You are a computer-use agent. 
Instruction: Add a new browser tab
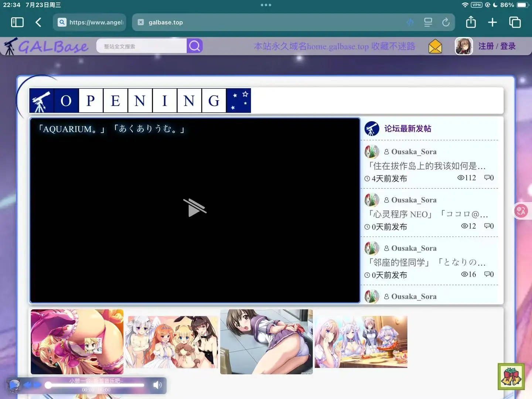492,22
